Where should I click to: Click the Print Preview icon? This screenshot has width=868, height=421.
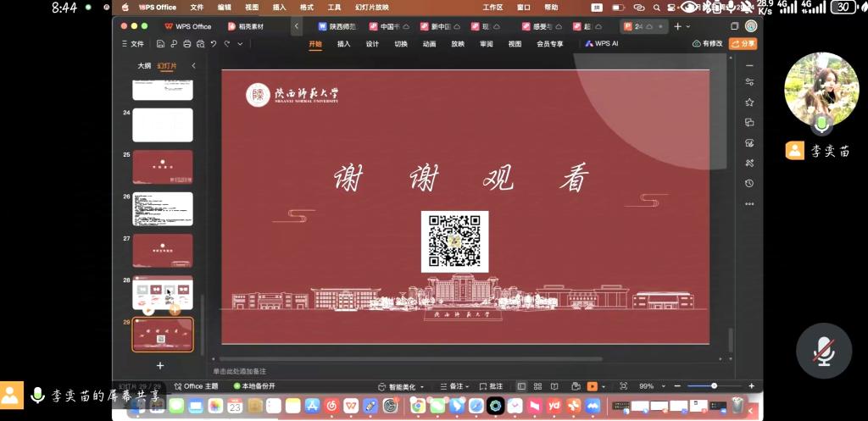click(x=200, y=44)
